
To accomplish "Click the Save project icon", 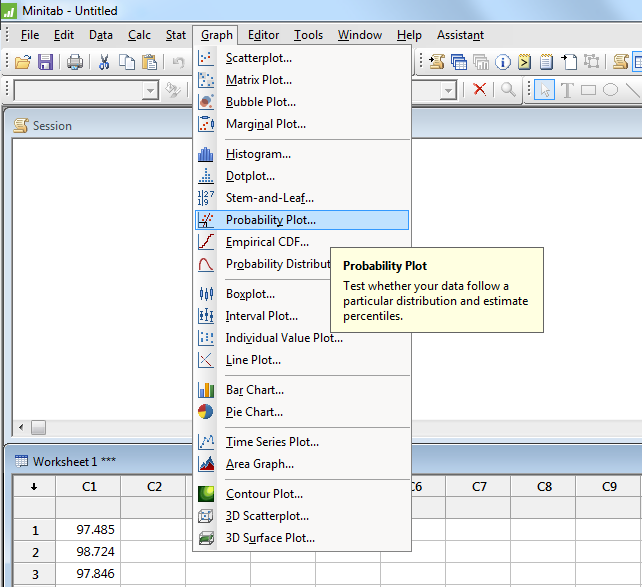I will coord(45,62).
